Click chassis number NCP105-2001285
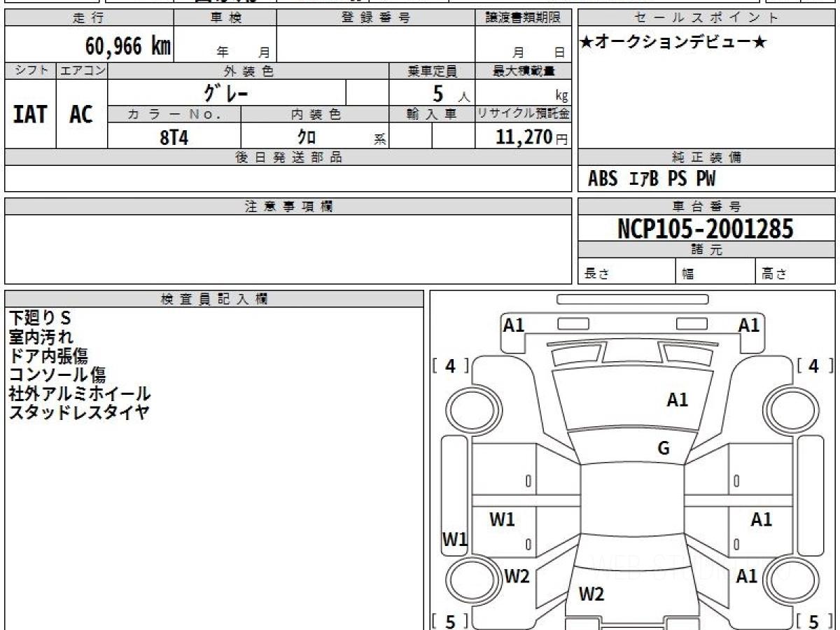The height and width of the screenshot is (630, 840). coord(706,228)
